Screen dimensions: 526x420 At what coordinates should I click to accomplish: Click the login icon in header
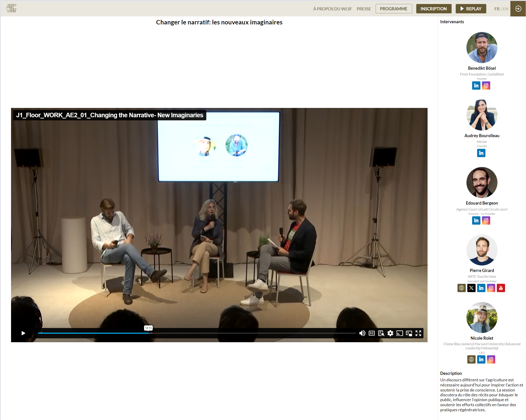coord(518,9)
